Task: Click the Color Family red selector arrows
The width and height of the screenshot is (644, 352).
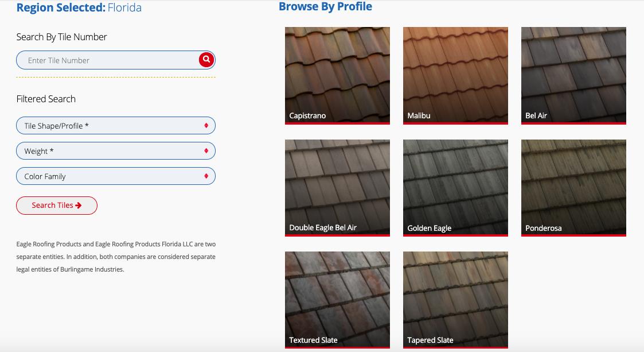Action: point(206,176)
